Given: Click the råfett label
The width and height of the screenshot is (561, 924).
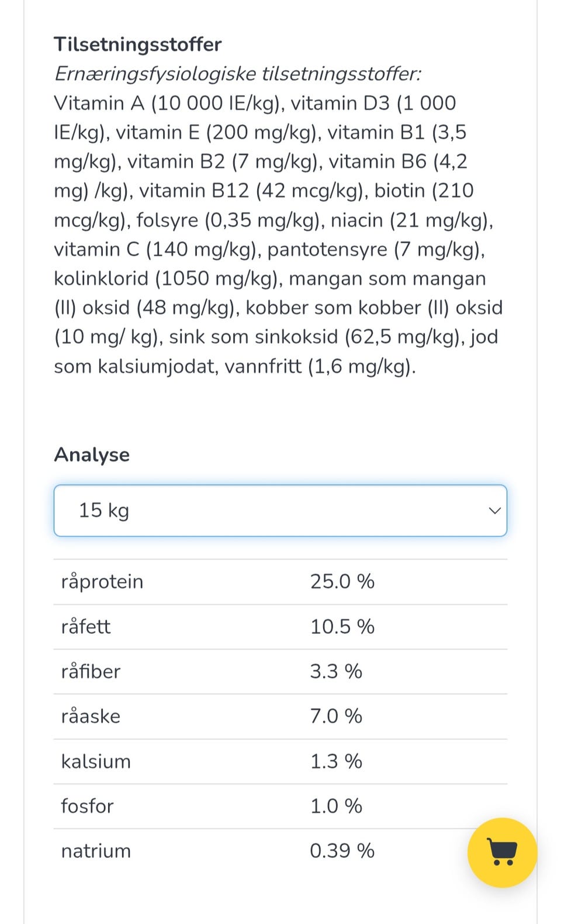Looking at the screenshot, I should coord(86,626).
